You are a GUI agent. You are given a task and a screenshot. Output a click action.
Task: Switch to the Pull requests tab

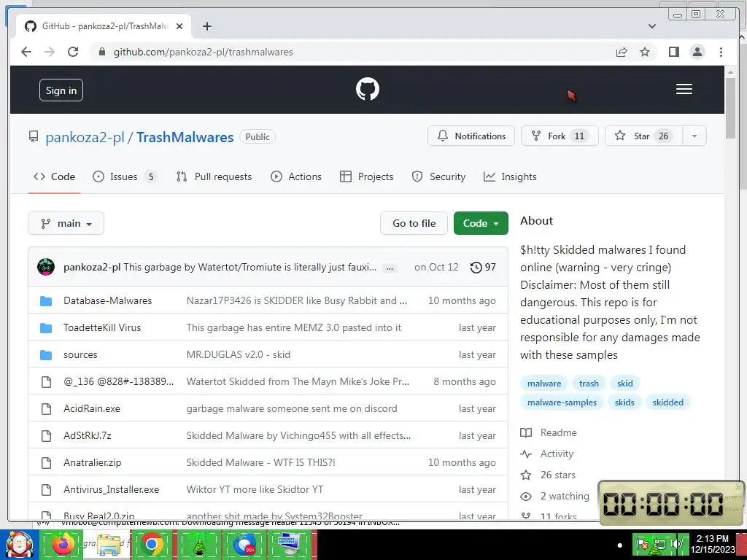pyautogui.click(x=214, y=176)
